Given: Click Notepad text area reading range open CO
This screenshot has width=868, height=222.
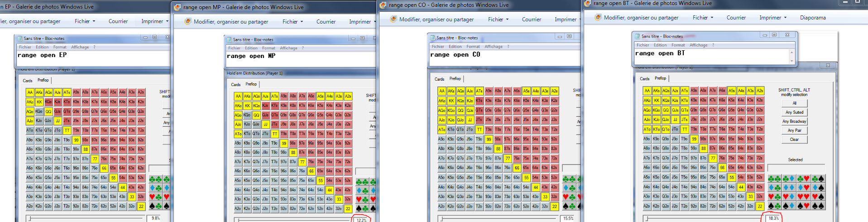Looking at the screenshot, I should [504, 58].
